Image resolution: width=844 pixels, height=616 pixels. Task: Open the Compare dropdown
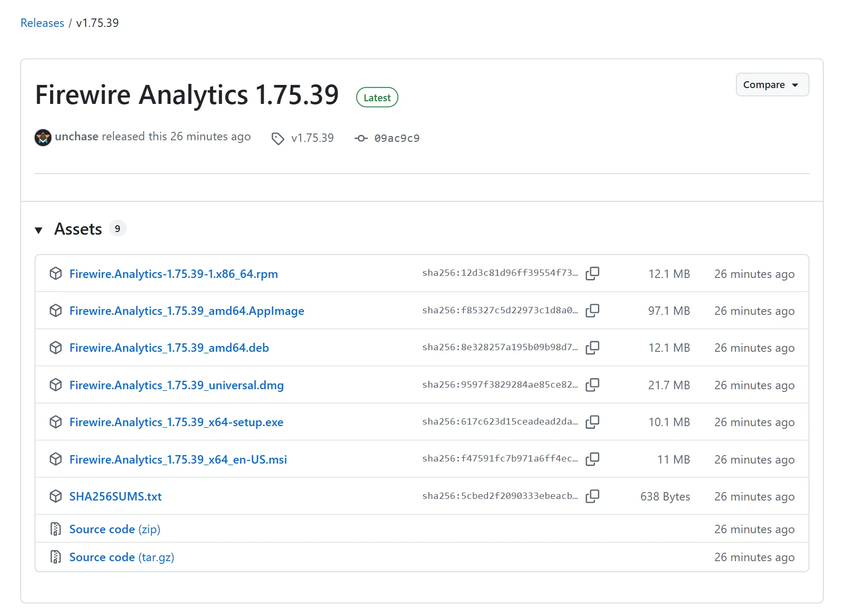[x=772, y=84]
